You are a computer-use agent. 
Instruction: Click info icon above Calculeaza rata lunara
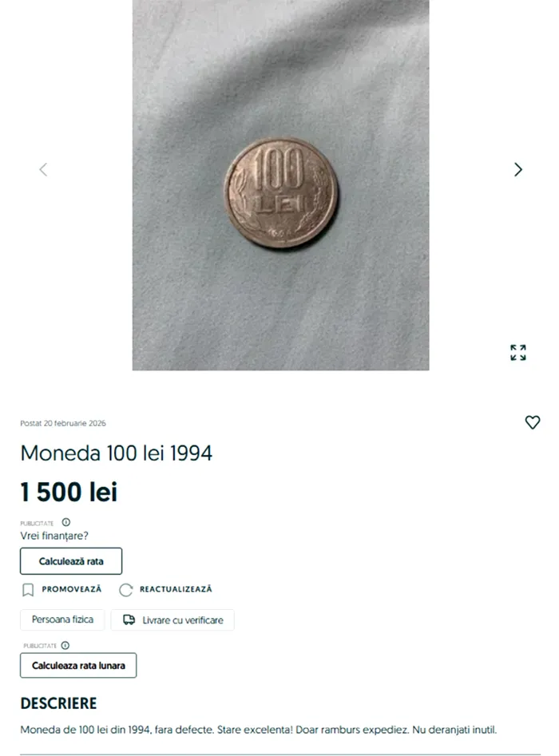(65, 645)
